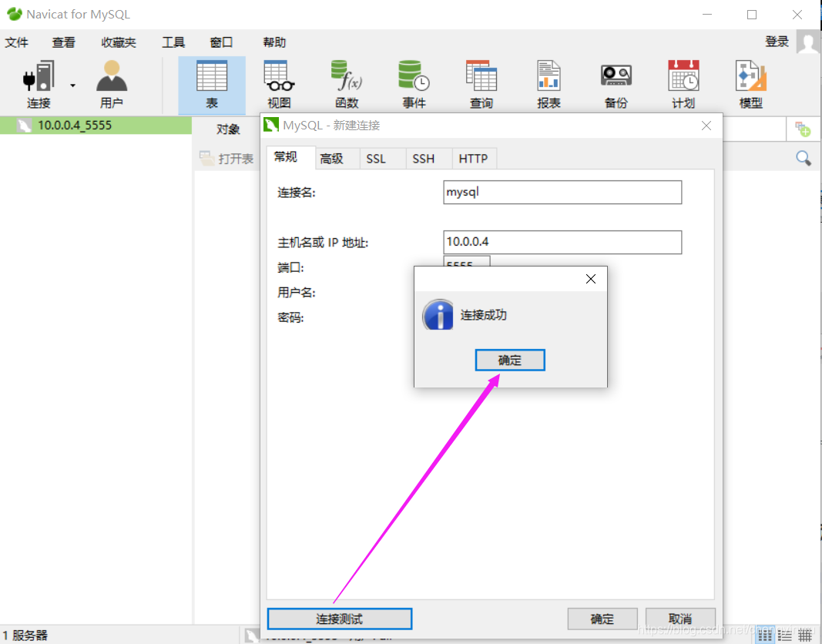Image resolution: width=822 pixels, height=644 pixels.
Task: Switch to the 对象 tab
Action: (228, 129)
